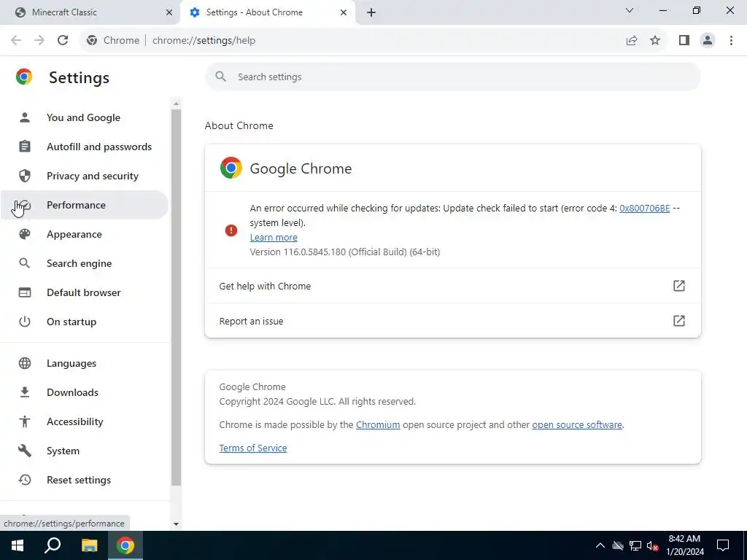Click the red error icon
This screenshot has width=747, height=560.
click(231, 230)
